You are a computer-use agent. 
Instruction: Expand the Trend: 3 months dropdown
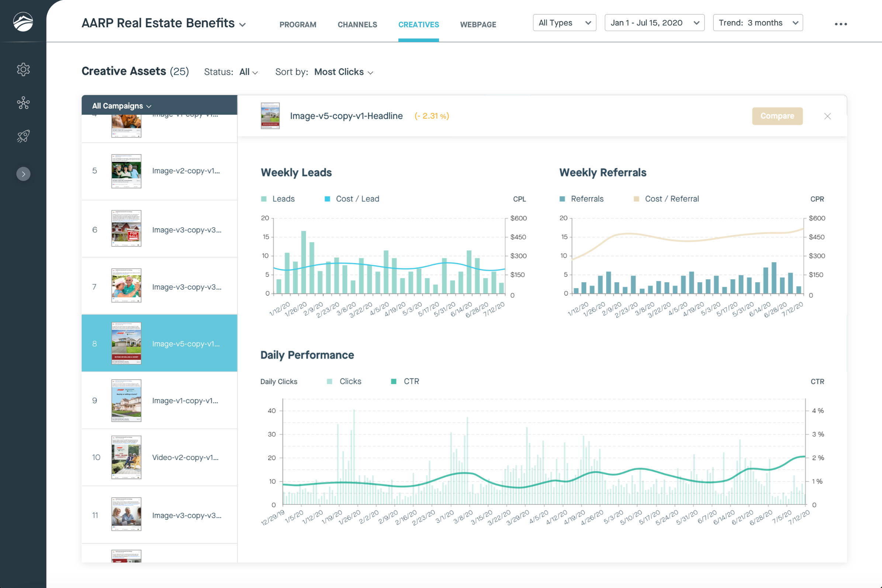click(x=757, y=23)
